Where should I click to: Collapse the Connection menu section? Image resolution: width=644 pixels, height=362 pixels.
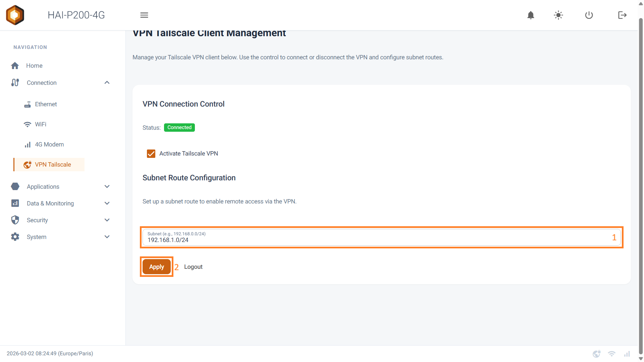pyautogui.click(x=107, y=83)
